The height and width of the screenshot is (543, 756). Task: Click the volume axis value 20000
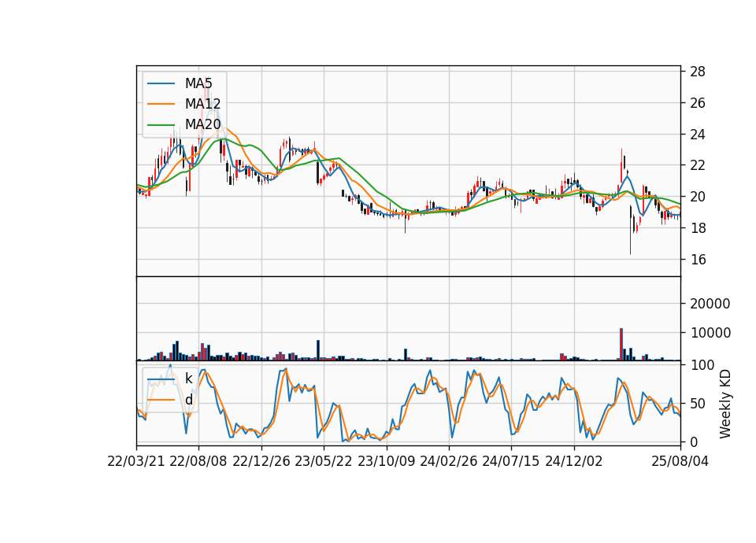(710, 304)
